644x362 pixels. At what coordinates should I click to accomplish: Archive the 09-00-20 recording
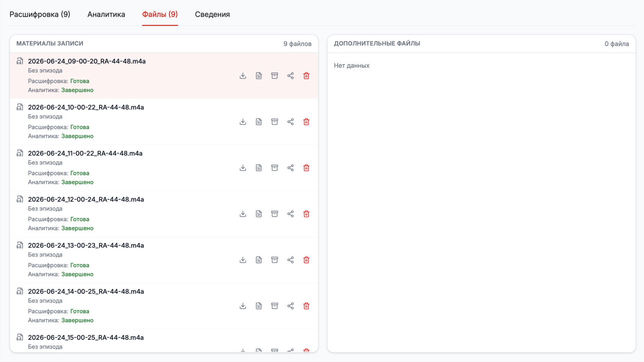(x=274, y=76)
